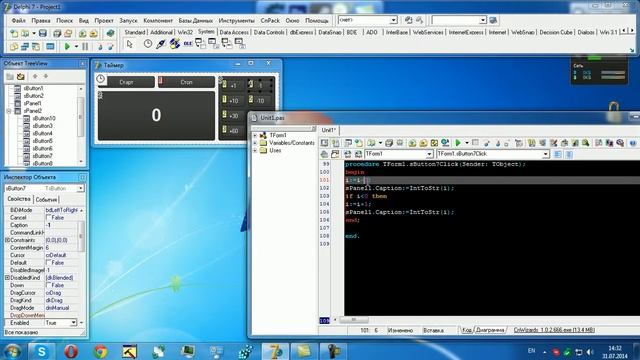Select the Timer clock component on the System palette

[x=148, y=43]
